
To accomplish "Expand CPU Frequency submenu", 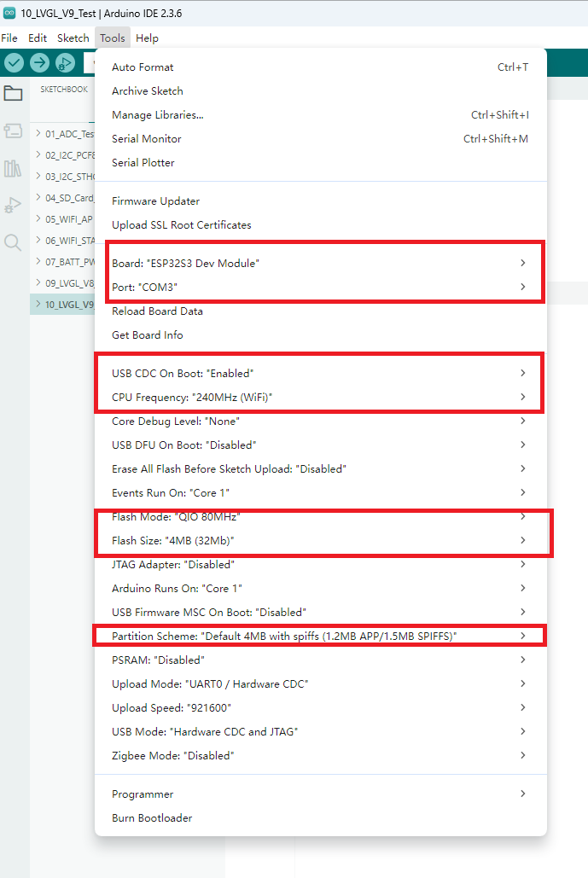I will tap(320, 398).
